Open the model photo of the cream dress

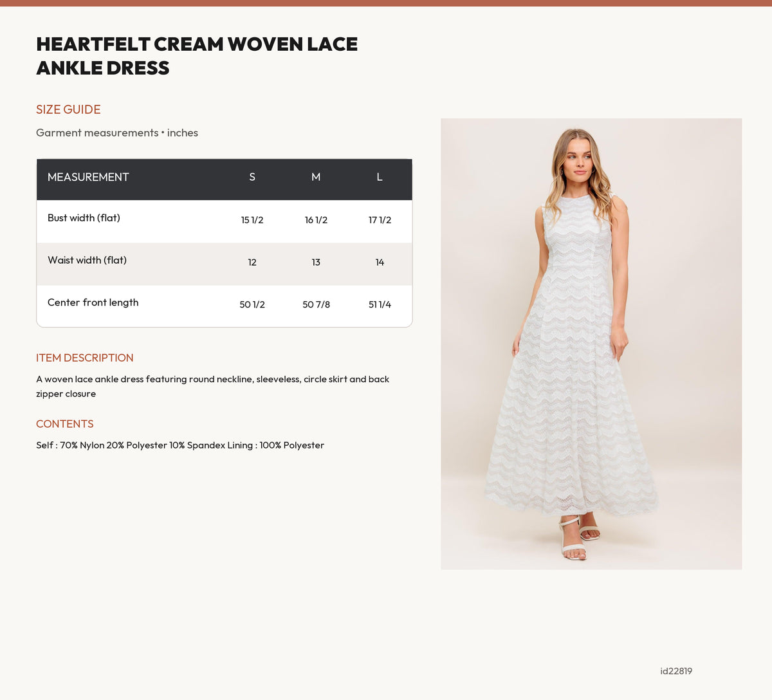point(591,344)
